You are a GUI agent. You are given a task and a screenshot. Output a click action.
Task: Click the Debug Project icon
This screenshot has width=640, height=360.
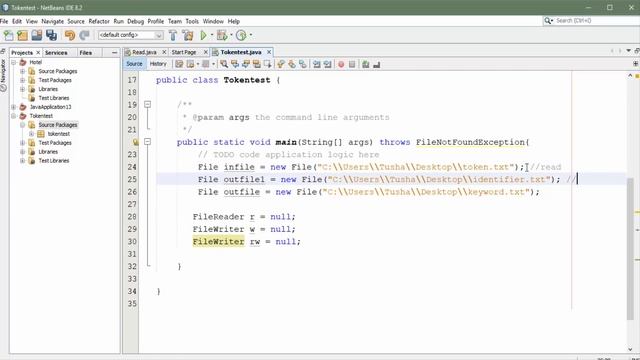[x=222, y=36]
